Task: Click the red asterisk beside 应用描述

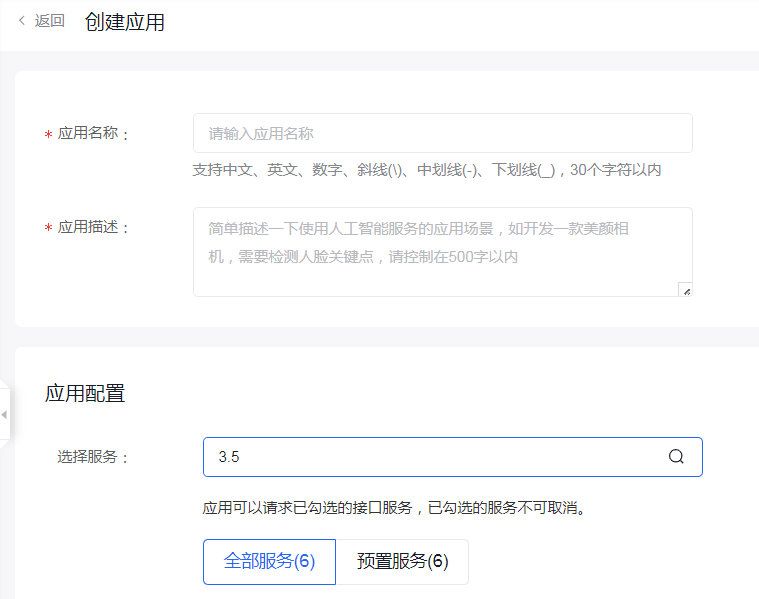Action: click(48, 228)
